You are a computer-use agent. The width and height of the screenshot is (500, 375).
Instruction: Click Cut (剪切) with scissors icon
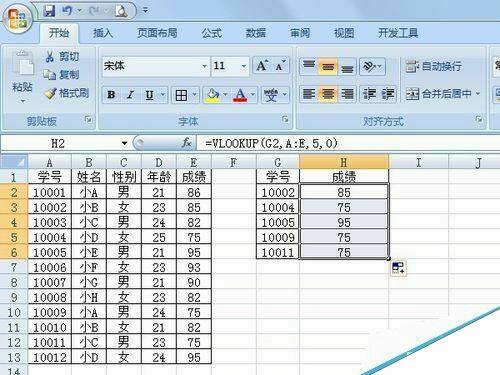62,57
